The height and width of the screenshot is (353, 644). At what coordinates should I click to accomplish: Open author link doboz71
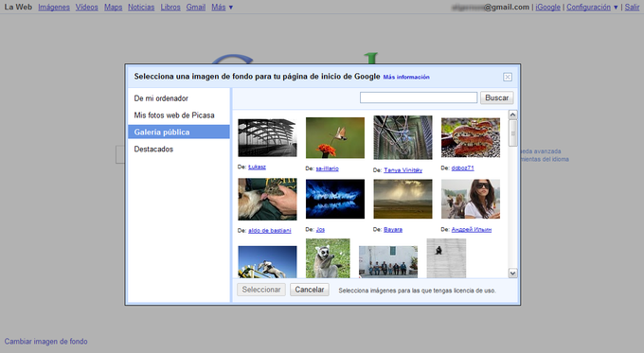pos(463,168)
